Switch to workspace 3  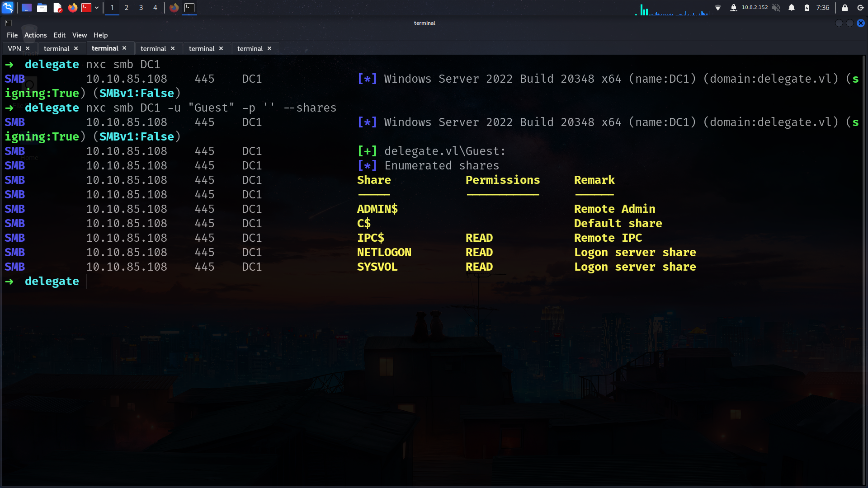(x=141, y=8)
